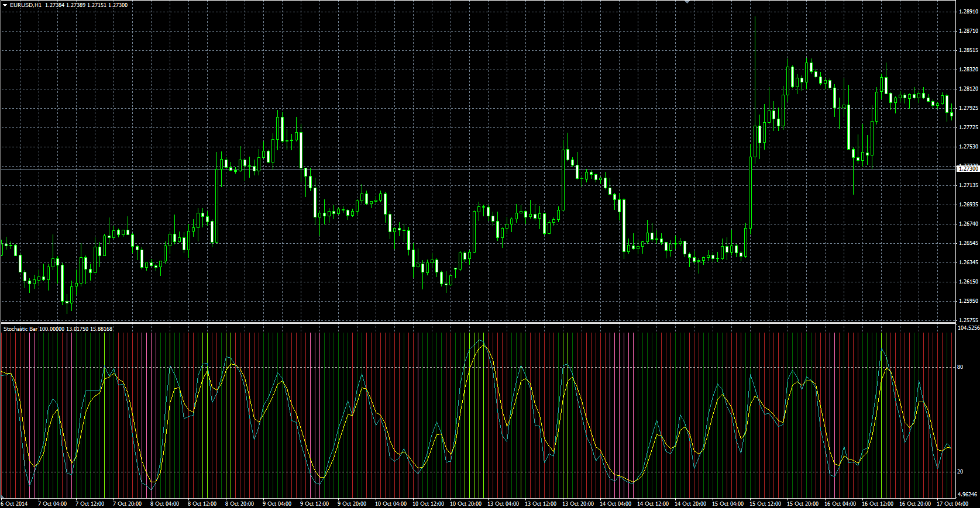The image size is (980, 508).
Task: Click the indicator level 80 label
Action: pyautogui.click(x=960, y=367)
